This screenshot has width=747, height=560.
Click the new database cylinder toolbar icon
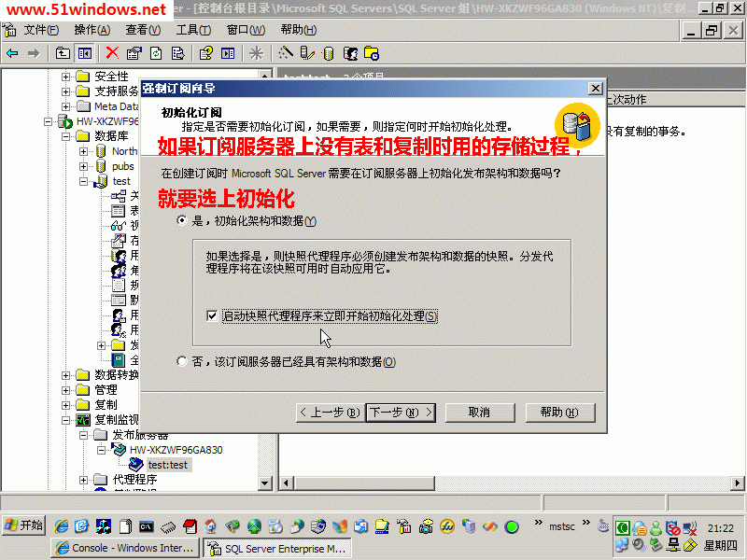328,53
